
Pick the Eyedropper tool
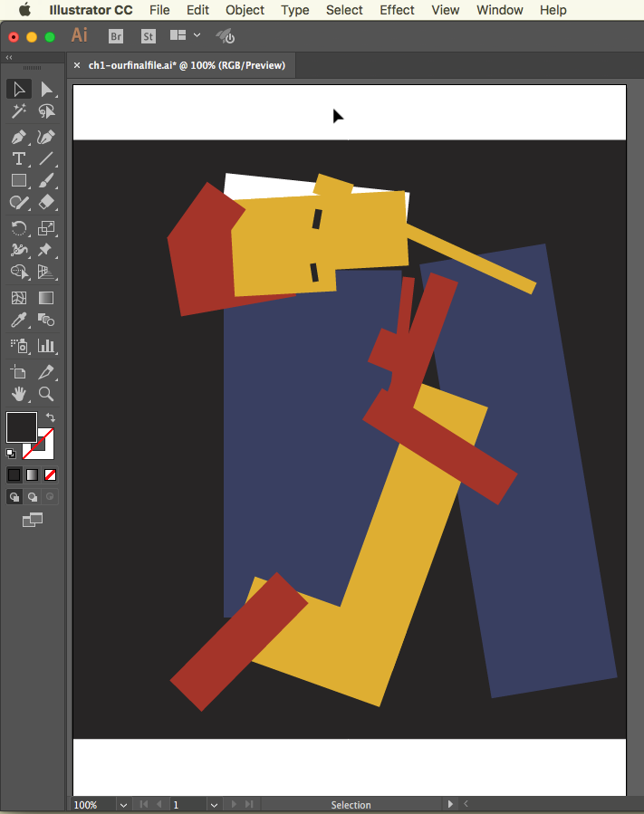tap(18, 320)
